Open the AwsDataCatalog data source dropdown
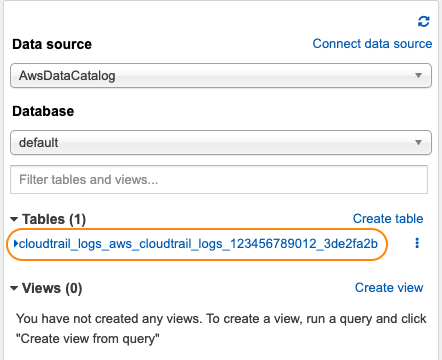Screen dimensions: 442x360 (x=221, y=76)
